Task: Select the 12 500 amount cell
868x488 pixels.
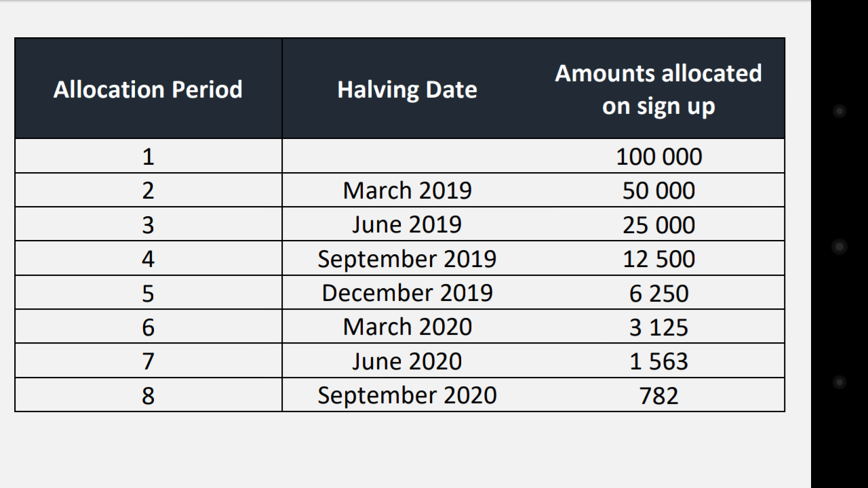Action: coord(658,259)
